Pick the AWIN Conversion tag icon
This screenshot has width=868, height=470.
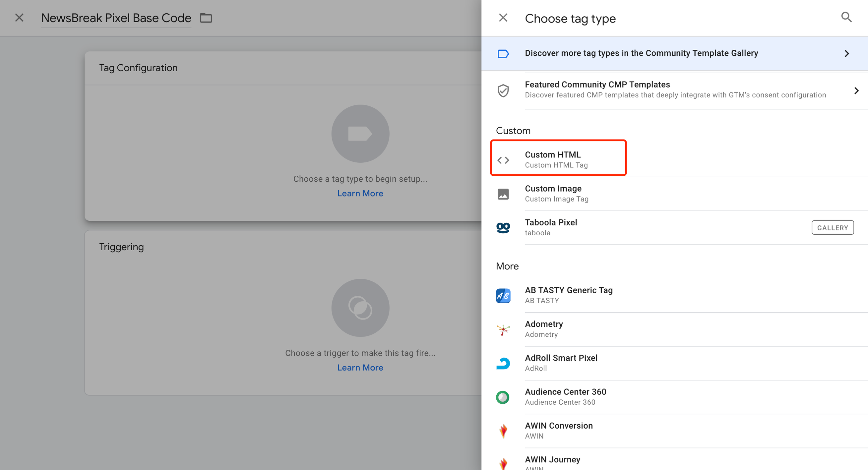(x=503, y=431)
